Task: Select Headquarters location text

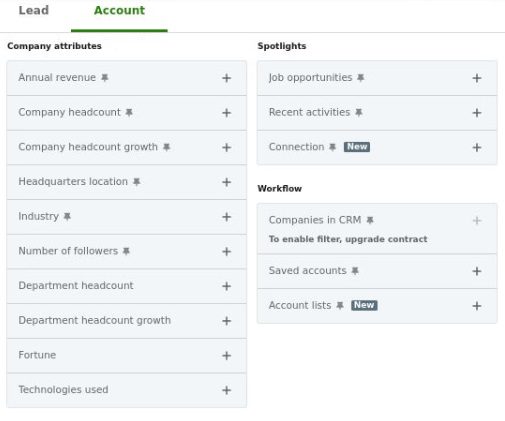Action: tap(73, 182)
